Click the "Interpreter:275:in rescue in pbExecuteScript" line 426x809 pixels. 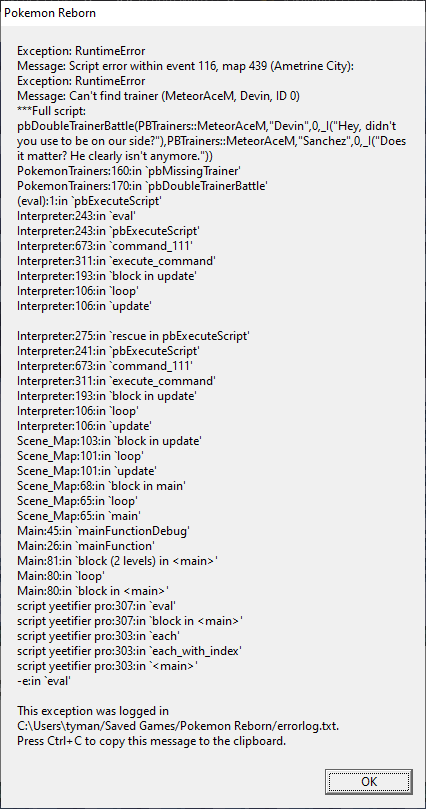pos(133,336)
